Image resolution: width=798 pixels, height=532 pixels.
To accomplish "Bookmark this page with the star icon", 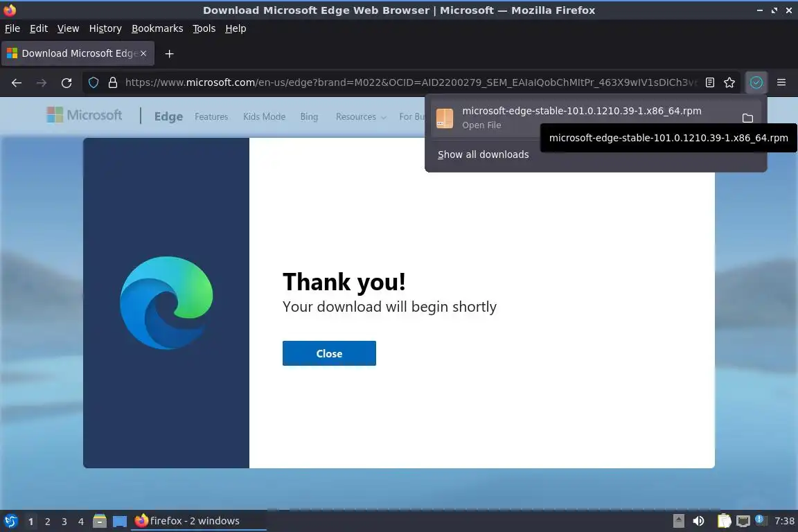I will (729, 82).
